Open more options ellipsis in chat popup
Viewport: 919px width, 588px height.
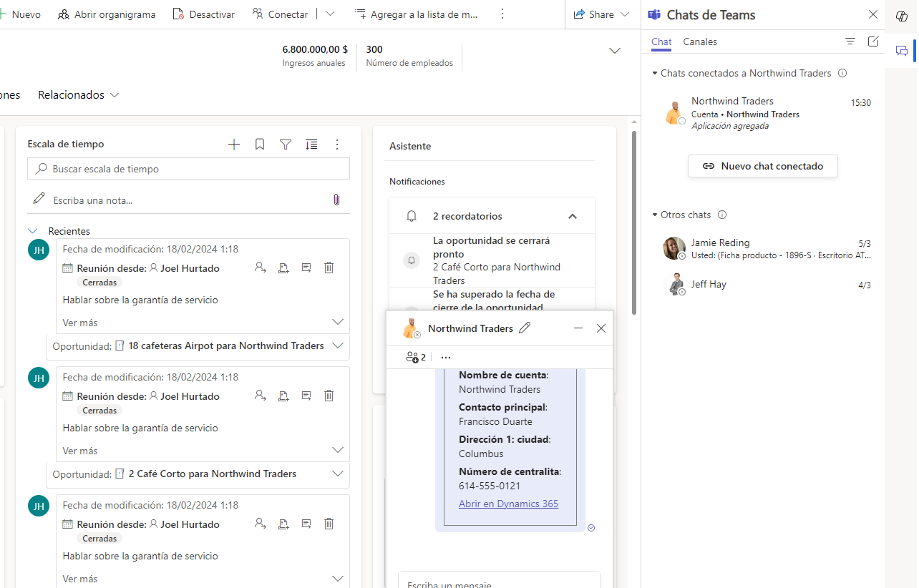pyautogui.click(x=446, y=357)
